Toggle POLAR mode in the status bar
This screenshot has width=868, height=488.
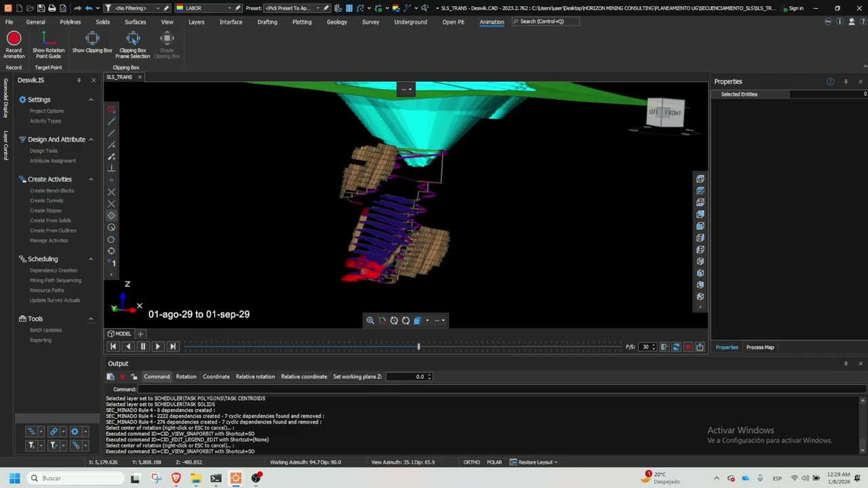[x=494, y=462]
